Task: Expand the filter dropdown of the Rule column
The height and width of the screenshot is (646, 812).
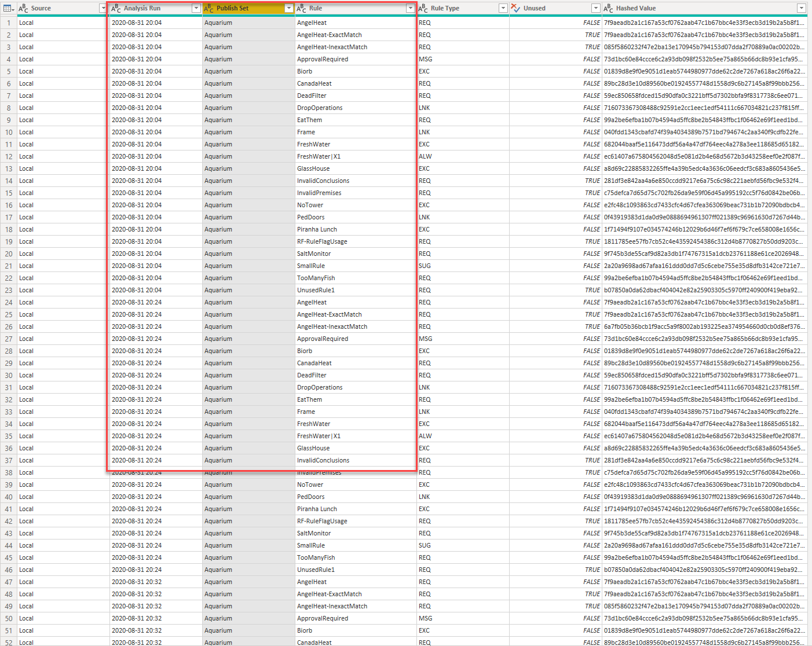Action: 410,8
